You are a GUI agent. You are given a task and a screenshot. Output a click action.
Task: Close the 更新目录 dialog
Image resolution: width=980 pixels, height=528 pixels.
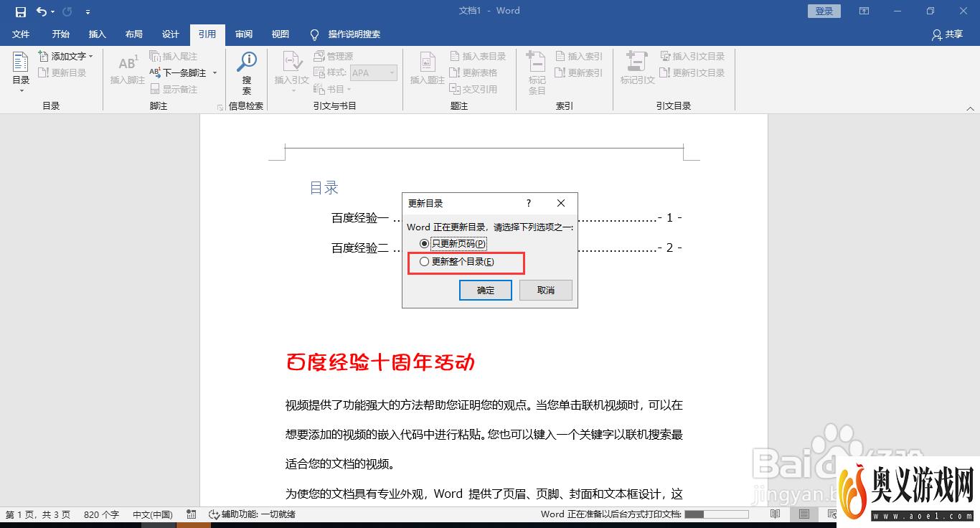(561, 204)
